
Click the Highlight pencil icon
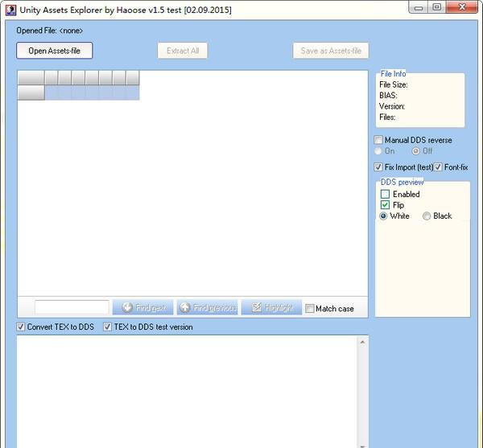257,306
